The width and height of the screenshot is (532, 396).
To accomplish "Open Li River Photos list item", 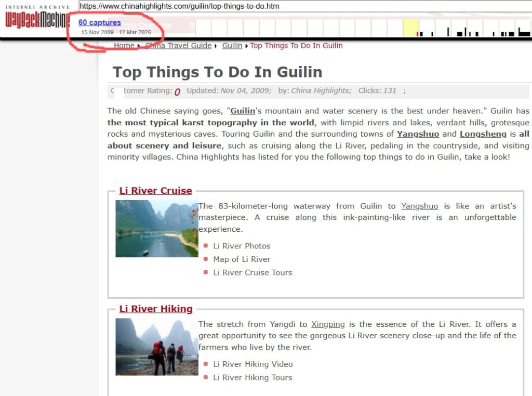I will [x=242, y=246].
